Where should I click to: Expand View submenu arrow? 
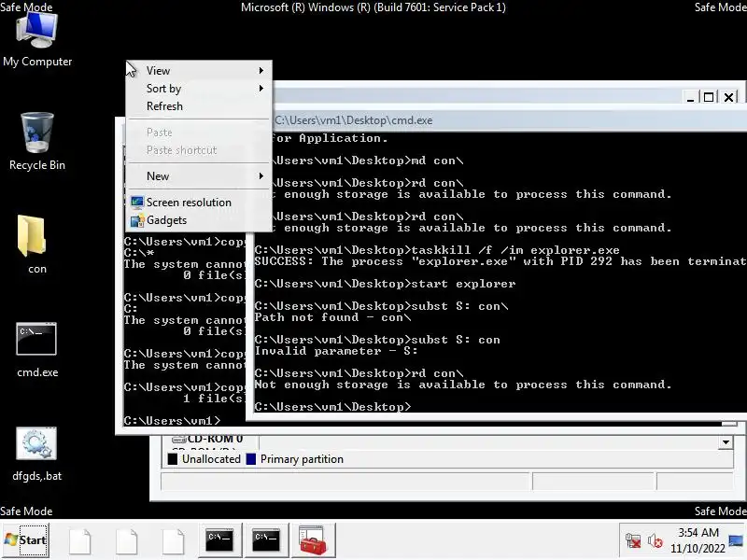[261, 71]
